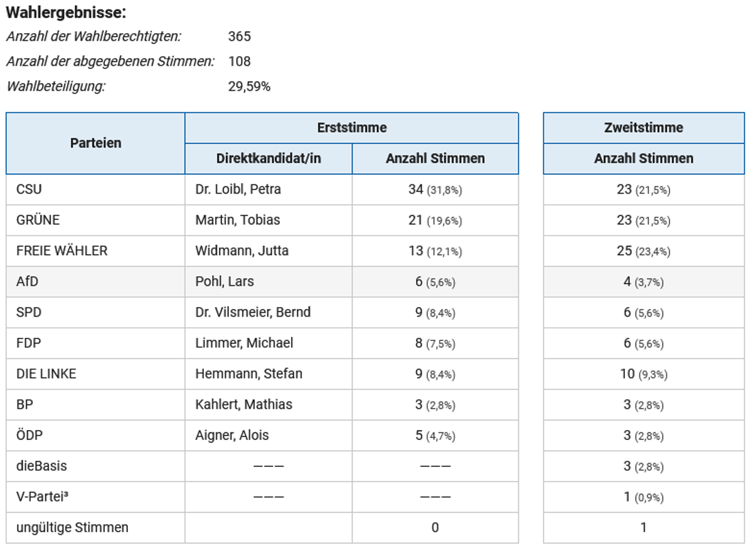Screen dimensions: 756x551
Task: Select candidate Widmann, Jutta
Action: [x=242, y=251]
